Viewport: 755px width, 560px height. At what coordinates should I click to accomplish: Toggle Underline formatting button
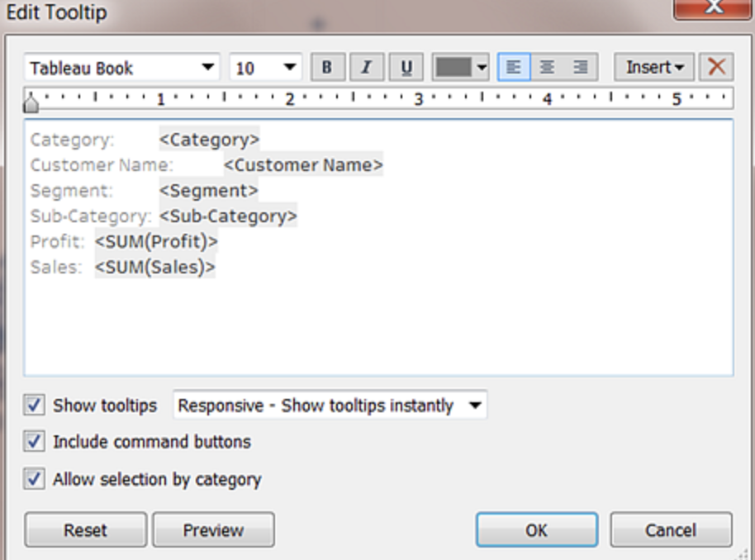(406, 67)
